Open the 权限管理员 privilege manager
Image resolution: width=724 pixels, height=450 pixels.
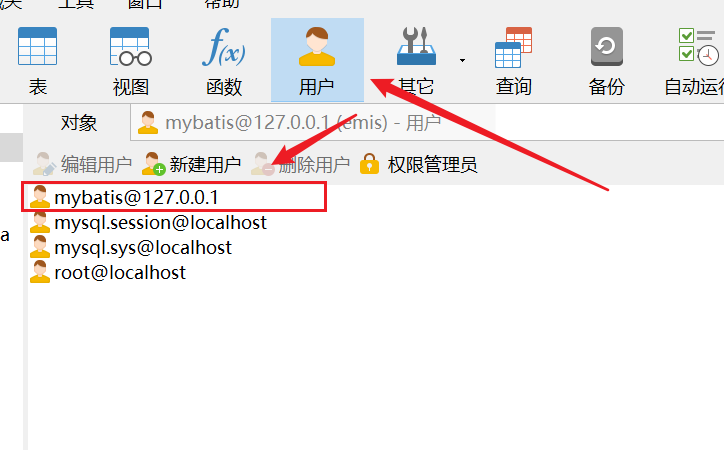click(418, 164)
